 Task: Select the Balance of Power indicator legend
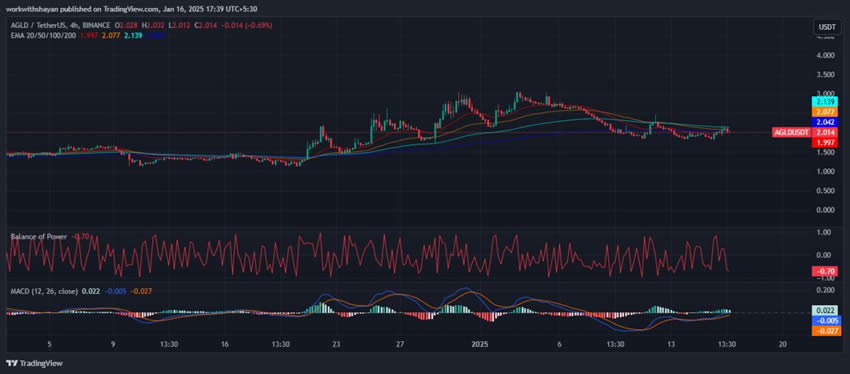click(39, 237)
